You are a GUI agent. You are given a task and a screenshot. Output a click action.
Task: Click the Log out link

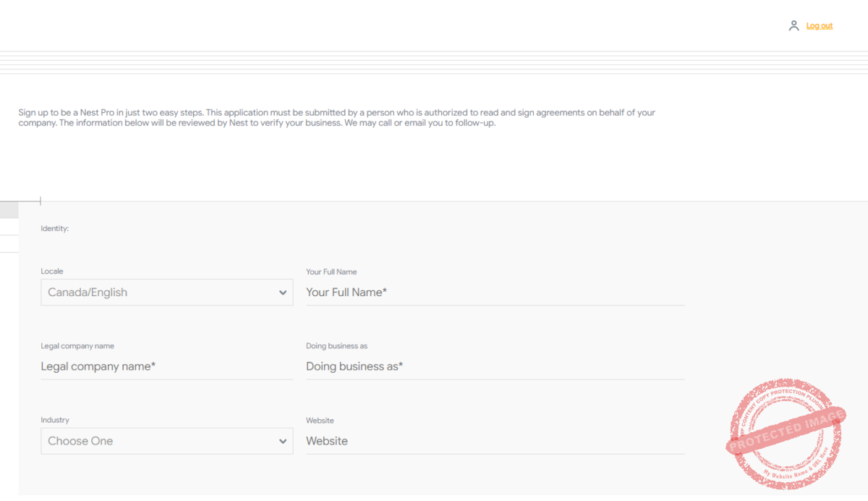(820, 26)
